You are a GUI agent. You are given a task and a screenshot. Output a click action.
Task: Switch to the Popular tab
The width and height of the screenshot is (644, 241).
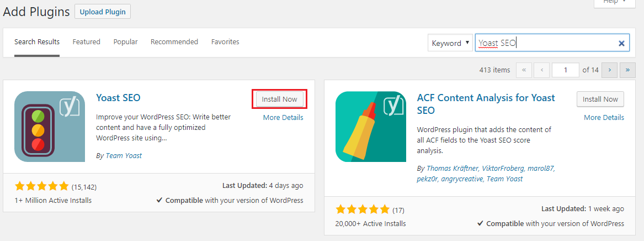pyautogui.click(x=126, y=42)
